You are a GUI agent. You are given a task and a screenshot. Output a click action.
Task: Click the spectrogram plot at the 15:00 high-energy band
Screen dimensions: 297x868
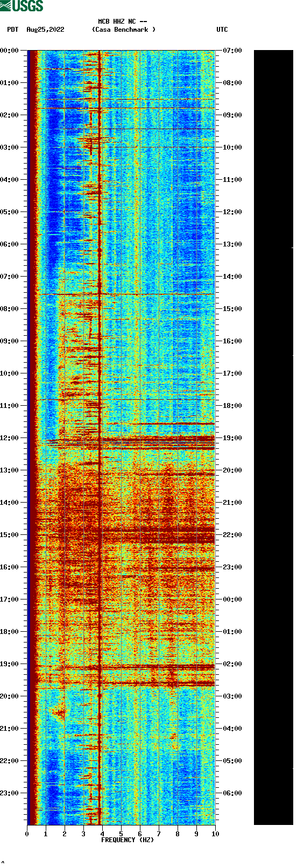pyautogui.click(x=121, y=536)
